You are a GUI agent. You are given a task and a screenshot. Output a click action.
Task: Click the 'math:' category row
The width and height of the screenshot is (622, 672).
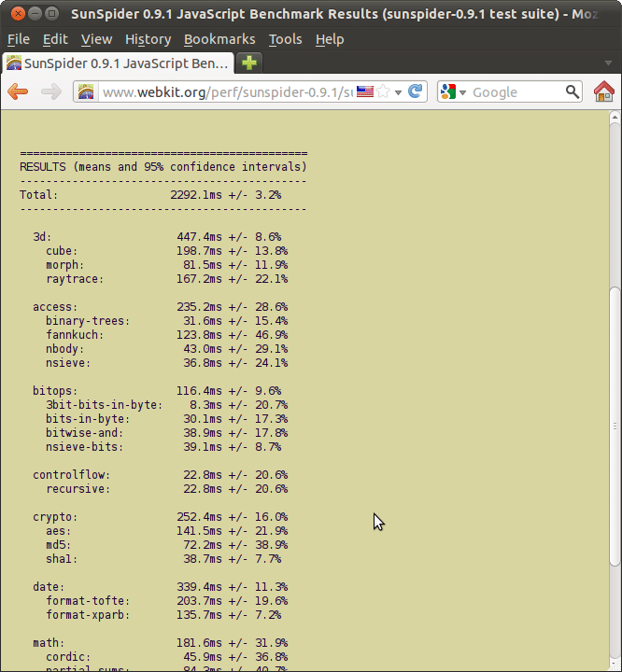pos(161,643)
